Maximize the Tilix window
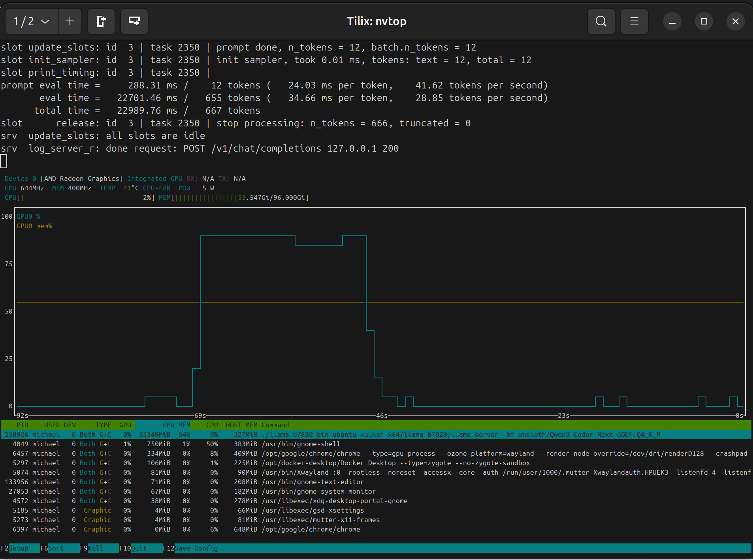The height and width of the screenshot is (560, 753). (704, 21)
